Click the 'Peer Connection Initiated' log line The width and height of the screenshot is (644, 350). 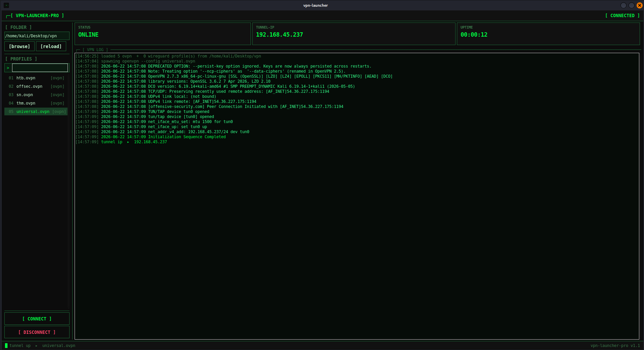210,107
